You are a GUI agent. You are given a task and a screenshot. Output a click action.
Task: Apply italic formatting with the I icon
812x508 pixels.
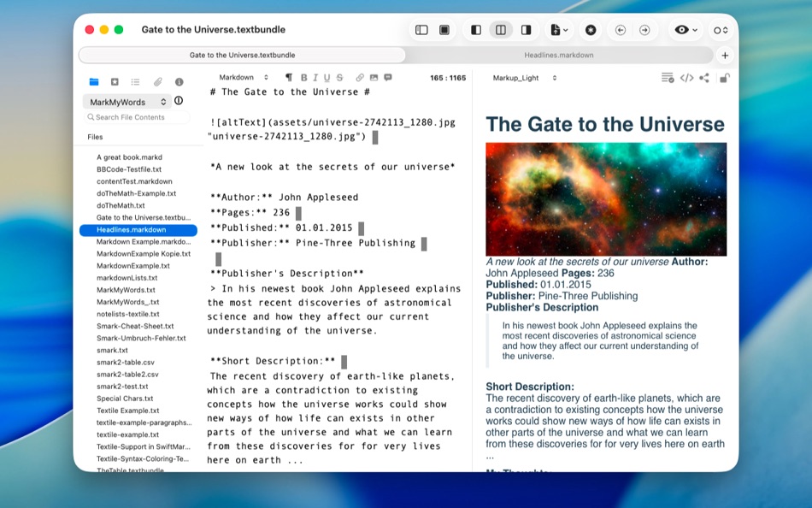pos(315,77)
